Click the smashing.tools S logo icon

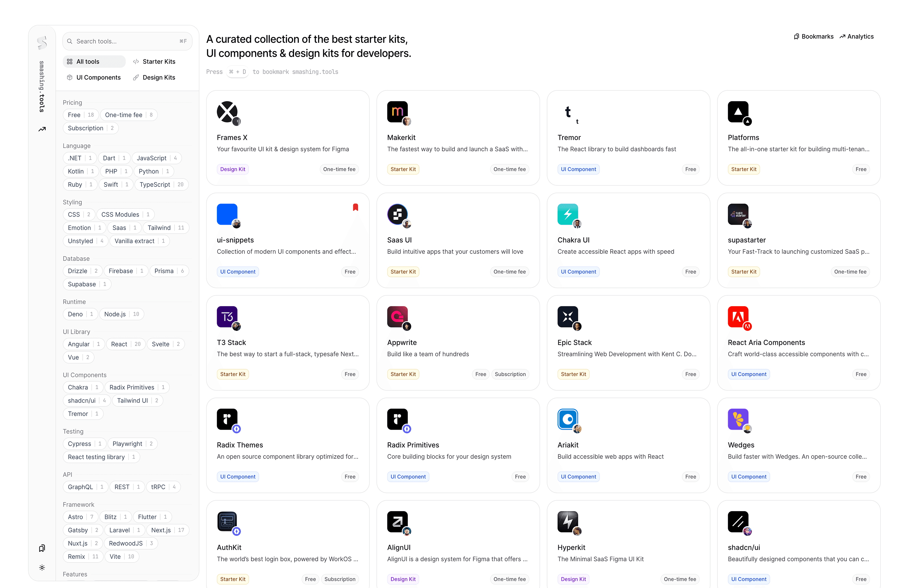click(42, 42)
